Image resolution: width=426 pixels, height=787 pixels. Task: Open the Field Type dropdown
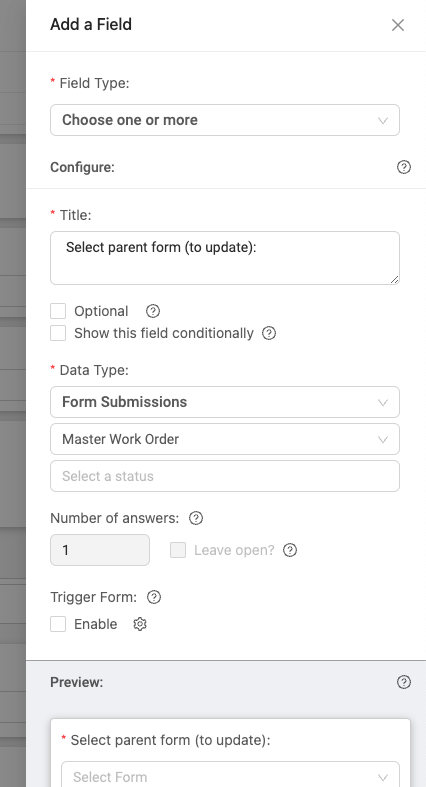225,120
